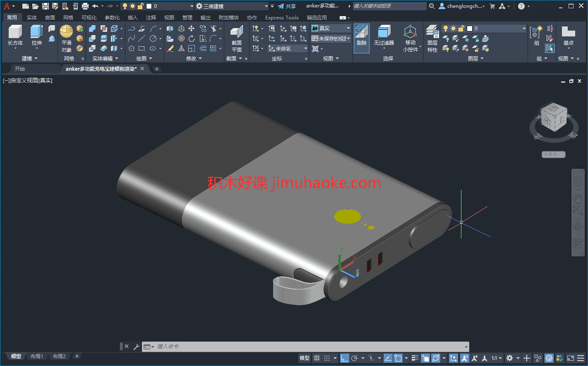Click the 模型 space button in status bar

305,358
